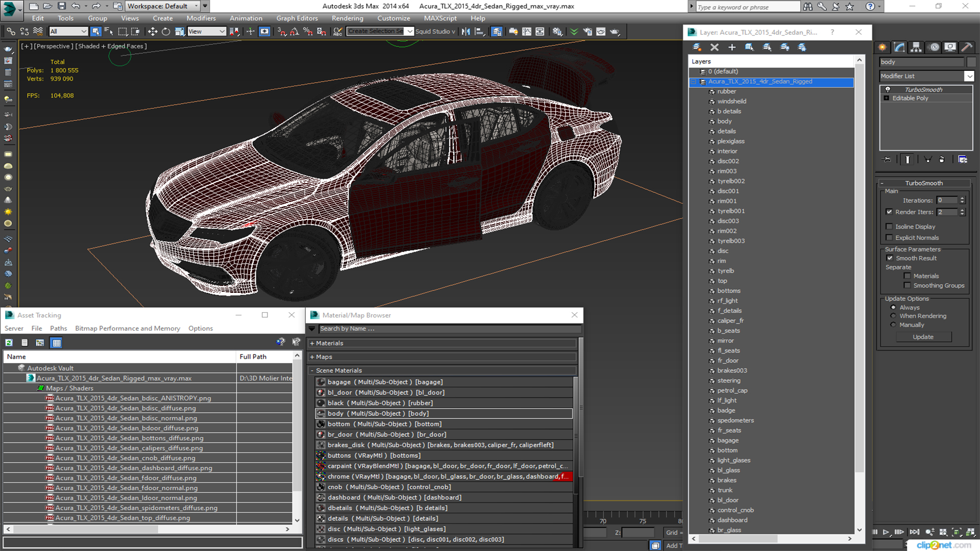This screenshot has height=551, width=980.
Task: Open Bitmap Performance and Memory menu in Asset Tracking
Action: (128, 329)
